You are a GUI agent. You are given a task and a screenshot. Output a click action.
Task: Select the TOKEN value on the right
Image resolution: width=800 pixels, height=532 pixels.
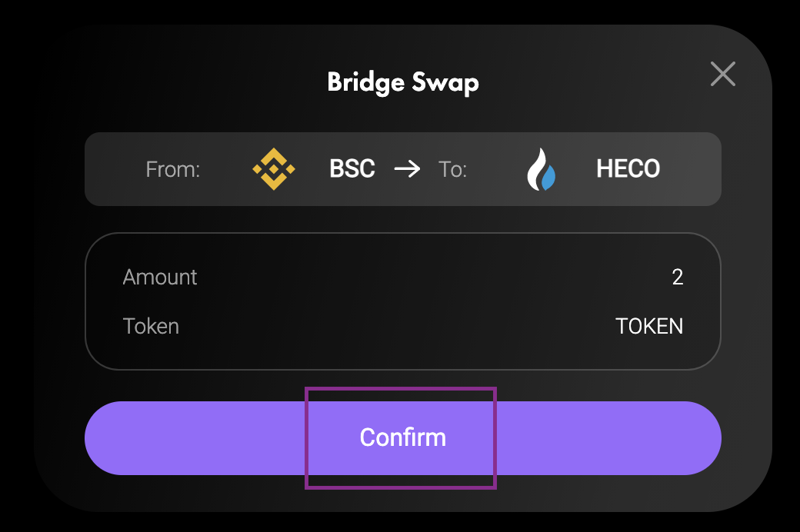650,326
